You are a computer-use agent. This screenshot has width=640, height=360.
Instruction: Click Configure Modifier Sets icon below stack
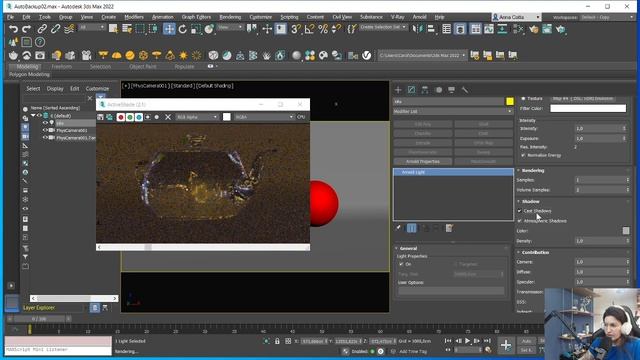point(449,228)
